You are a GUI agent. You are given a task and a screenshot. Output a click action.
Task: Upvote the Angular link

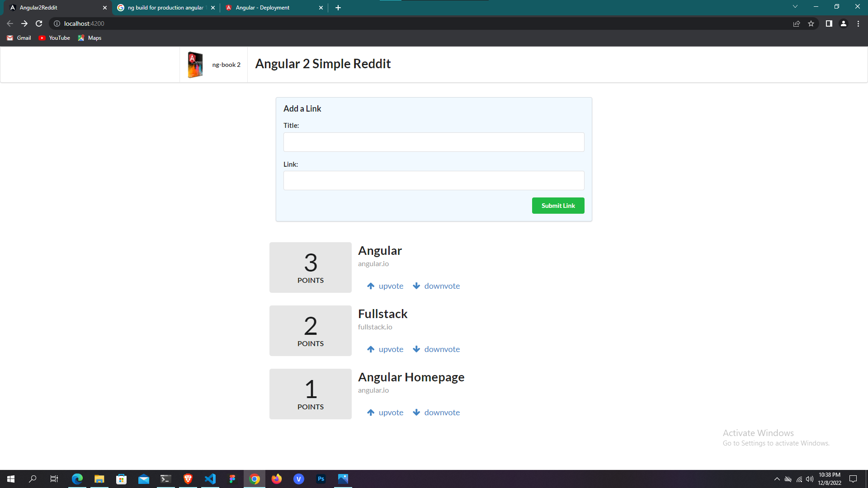(385, 286)
